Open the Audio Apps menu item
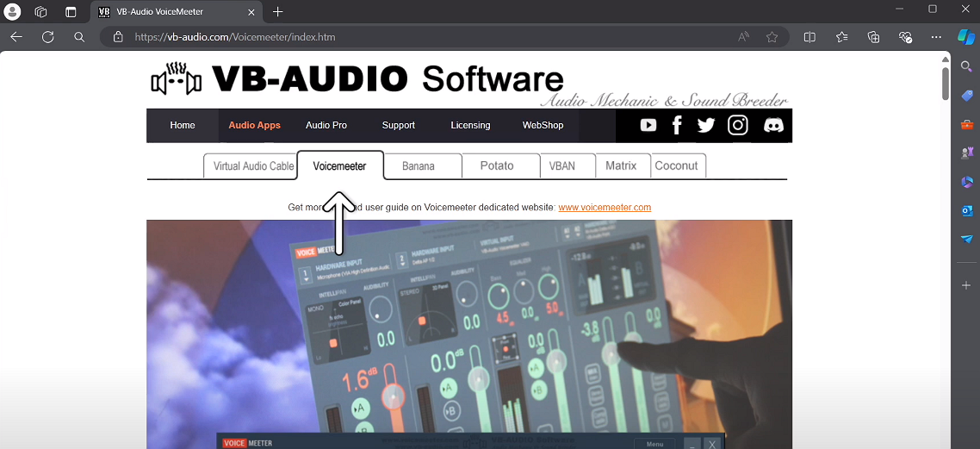This screenshot has height=449, width=980. (254, 125)
